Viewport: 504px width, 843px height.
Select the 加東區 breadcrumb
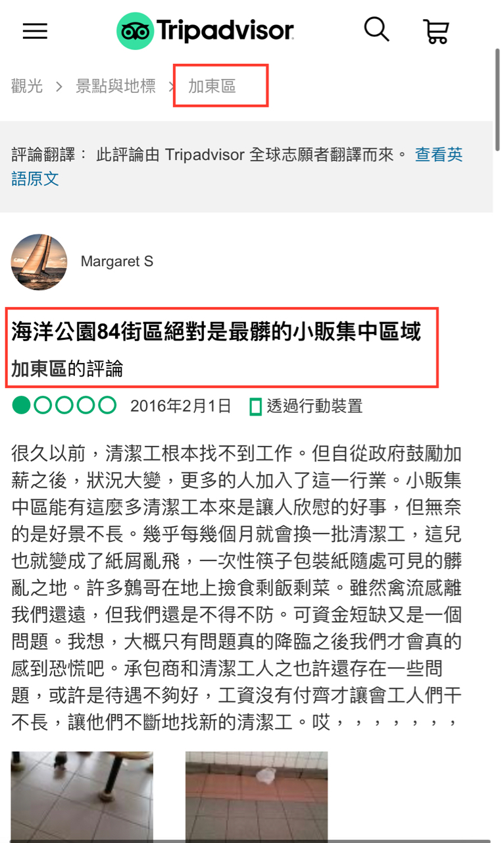pyautogui.click(x=212, y=86)
